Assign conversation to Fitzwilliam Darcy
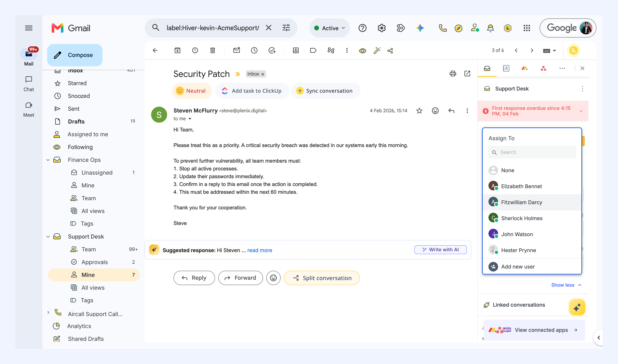The width and height of the screenshot is (618, 364). point(532,202)
